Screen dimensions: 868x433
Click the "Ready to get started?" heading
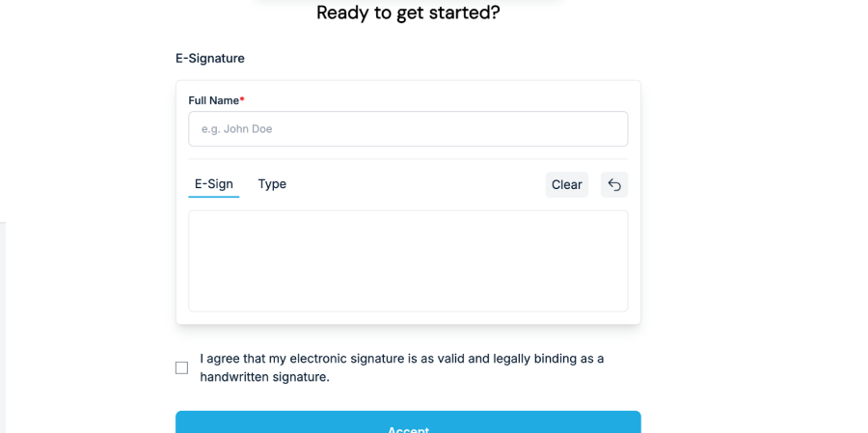408,14
